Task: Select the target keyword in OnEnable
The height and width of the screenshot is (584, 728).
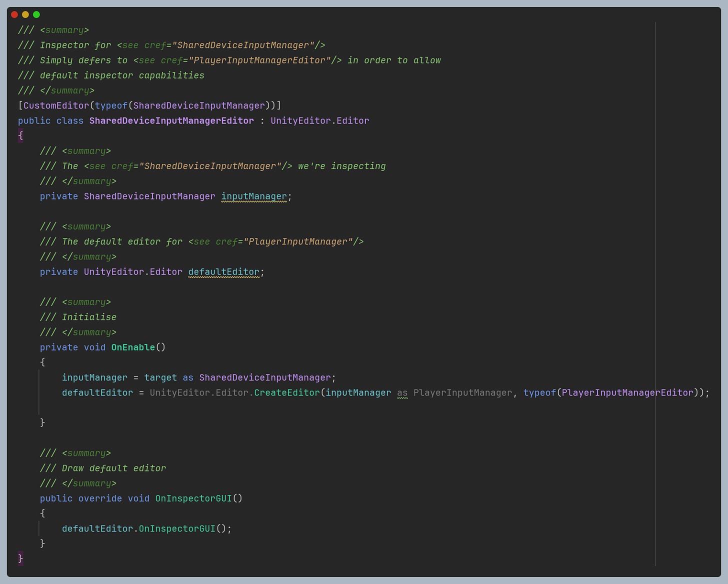Action: 160,377
